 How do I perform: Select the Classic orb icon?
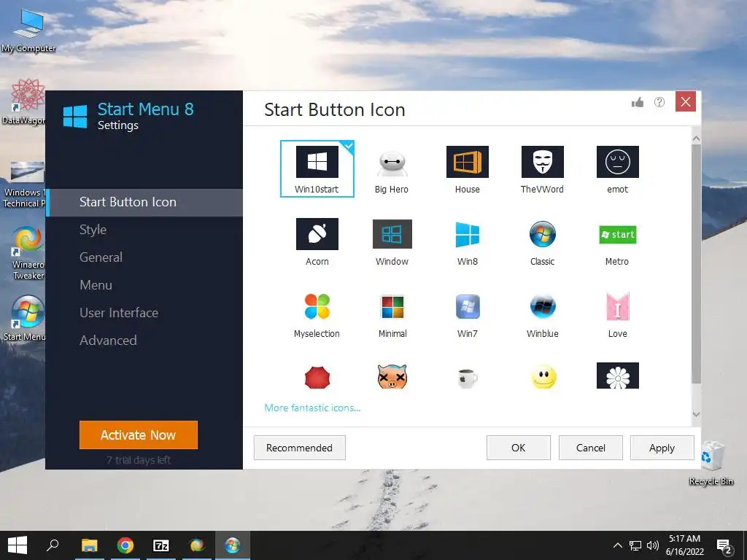[x=542, y=243]
